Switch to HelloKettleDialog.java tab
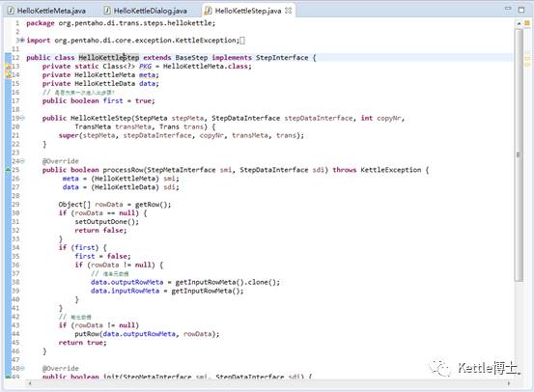 (146, 11)
